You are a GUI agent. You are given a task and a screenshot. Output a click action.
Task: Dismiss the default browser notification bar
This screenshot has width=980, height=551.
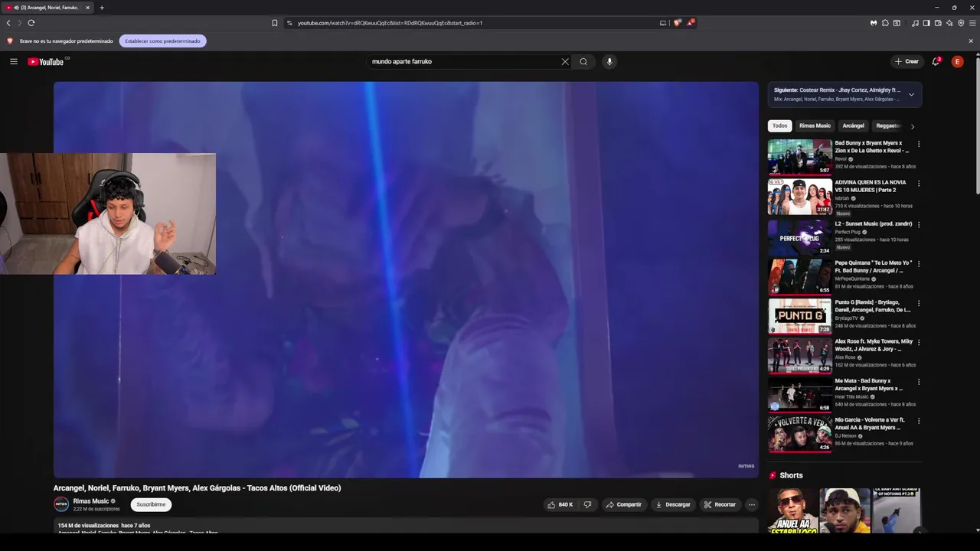pyautogui.click(x=971, y=41)
